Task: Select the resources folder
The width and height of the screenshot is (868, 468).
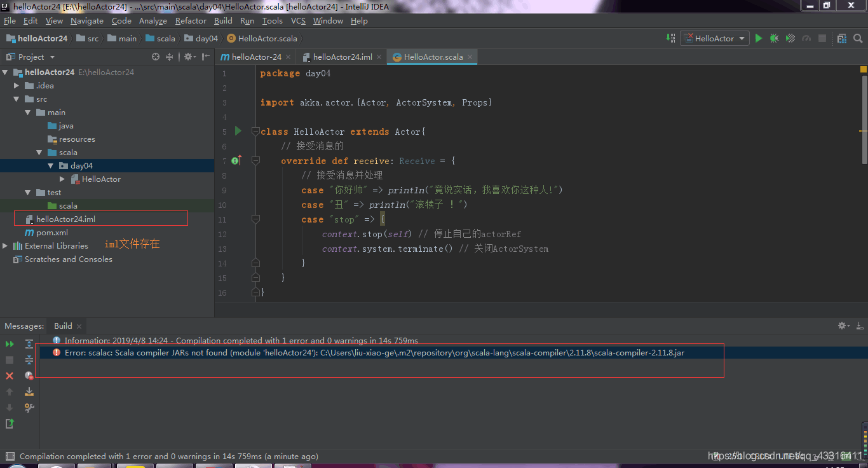Action: [77, 139]
